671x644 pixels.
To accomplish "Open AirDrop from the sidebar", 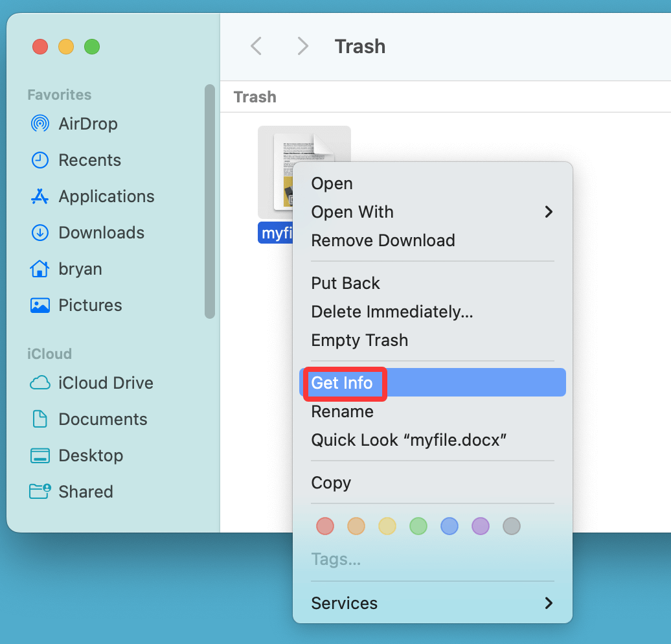I will pyautogui.click(x=87, y=124).
